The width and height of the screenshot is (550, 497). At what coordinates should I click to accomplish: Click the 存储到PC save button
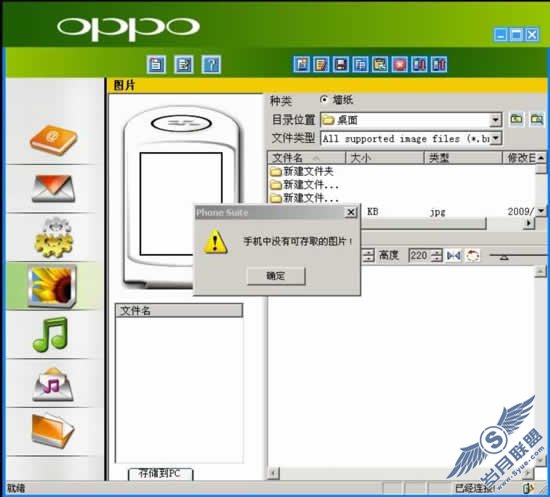tap(160, 474)
